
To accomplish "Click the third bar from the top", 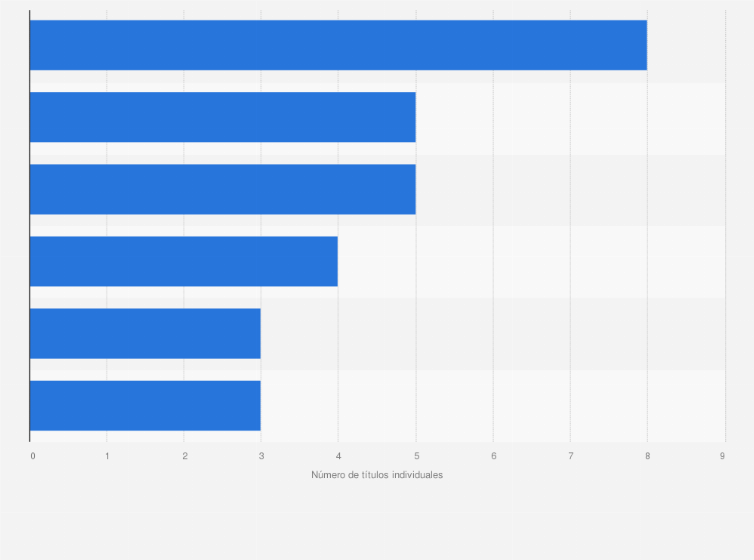I will (x=222, y=189).
